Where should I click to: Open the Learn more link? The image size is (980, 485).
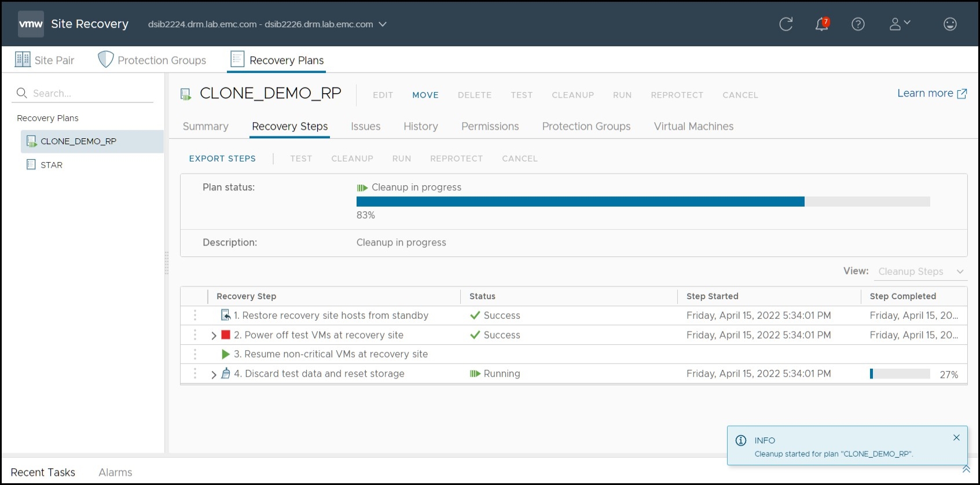(x=932, y=93)
